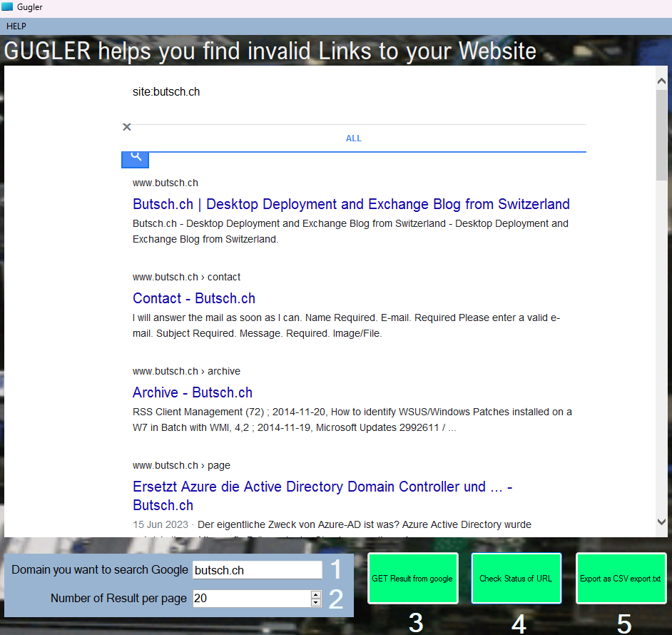Click the www.butsch.ch › page breadcrumb
672x635 pixels.
click(x=181, y=466)
